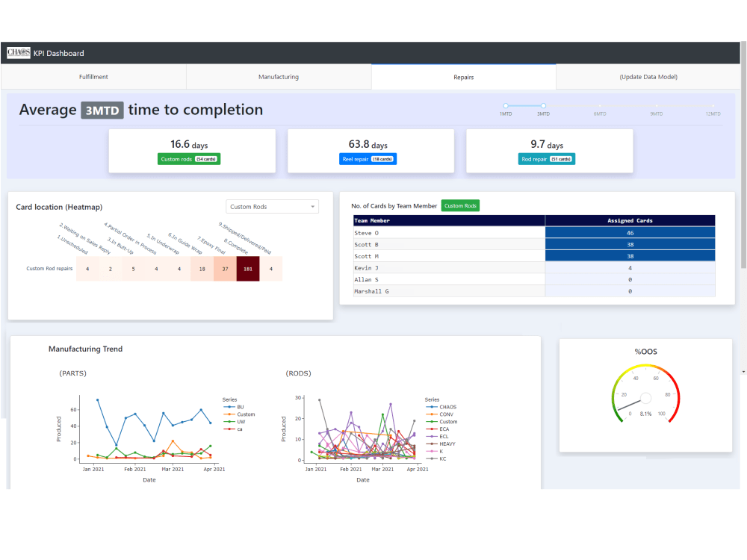Open the Custom Rods dropdown in heatmap panel

tap(272, 206)
